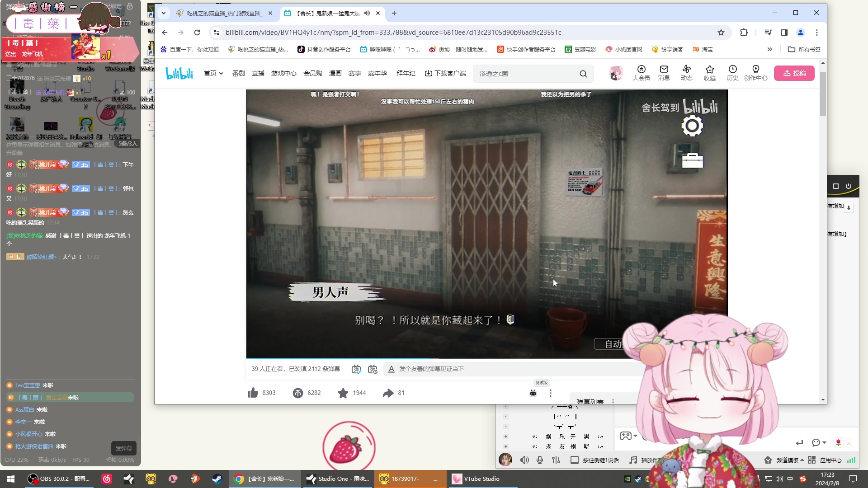This screenshot has height=488, width=868.
Task: Give coins using the coin icon
Action: tap(298, 393)
